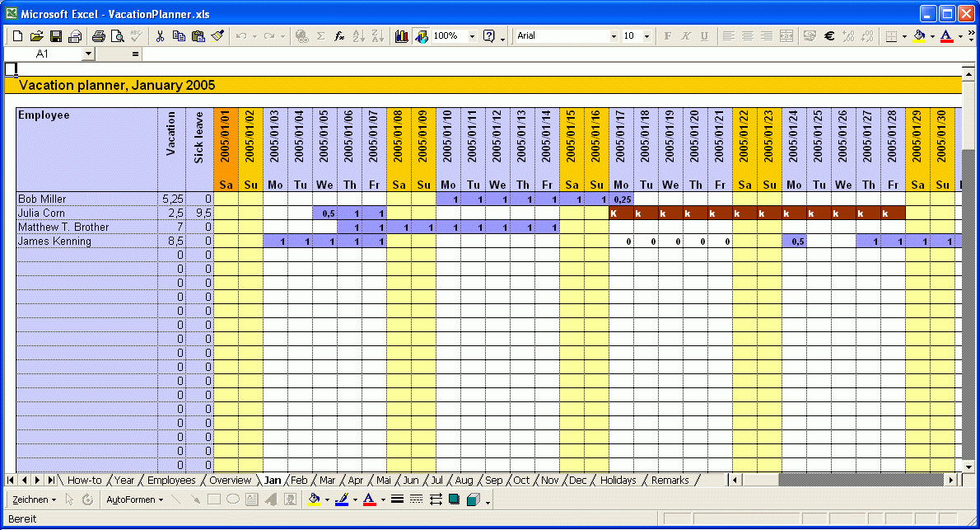Open the AutoFormen shapes menu
The height and width of the screenshot is (530, 980).
(134, 500)
